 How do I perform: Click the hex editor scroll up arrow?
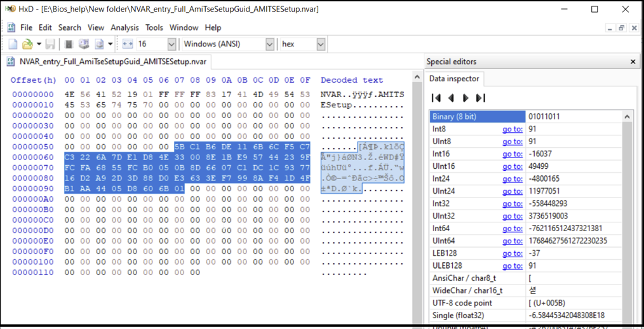click(417, 77)
